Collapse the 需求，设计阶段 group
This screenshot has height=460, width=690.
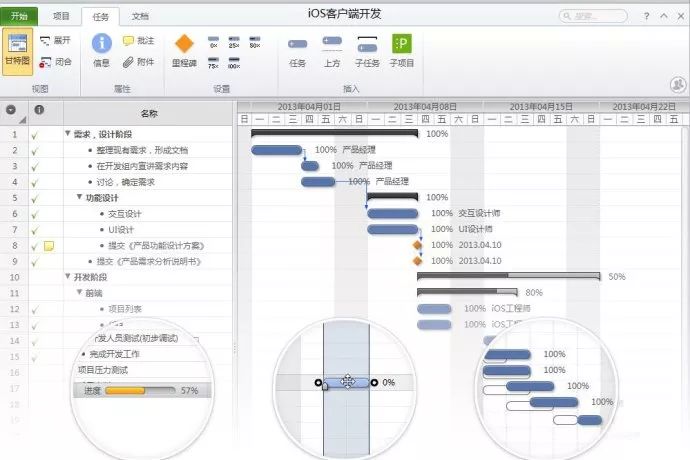tap(68, 133)
